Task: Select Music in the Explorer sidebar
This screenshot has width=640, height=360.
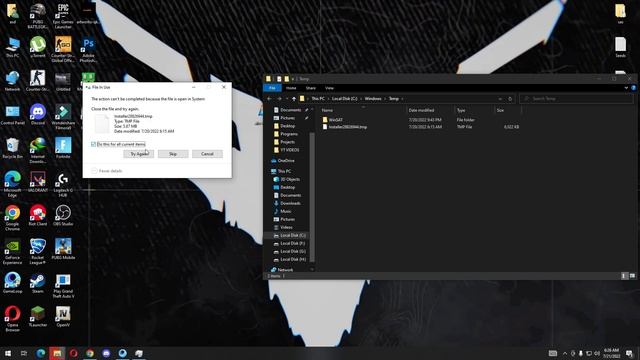Action: (285, 211)
